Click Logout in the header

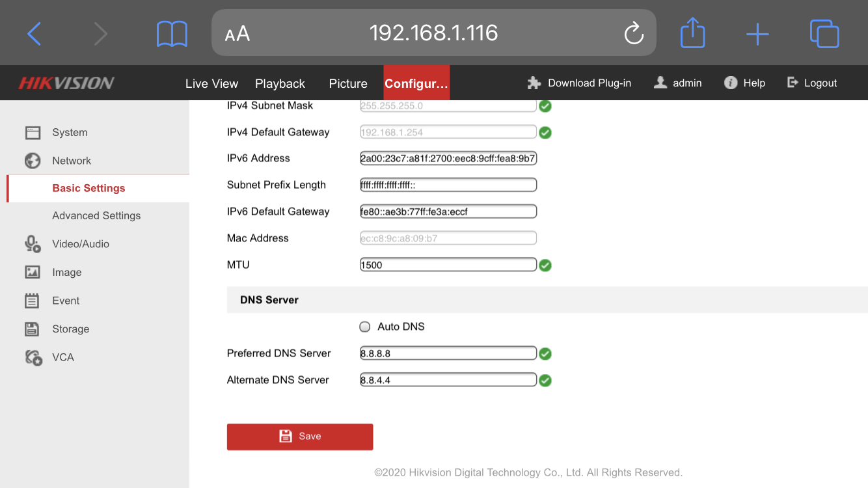tap(812, 83)
